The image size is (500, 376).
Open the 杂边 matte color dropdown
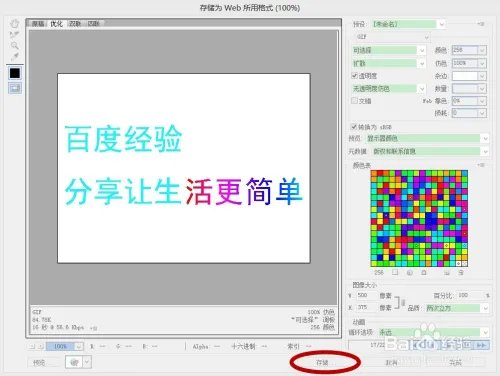[482, 76]
